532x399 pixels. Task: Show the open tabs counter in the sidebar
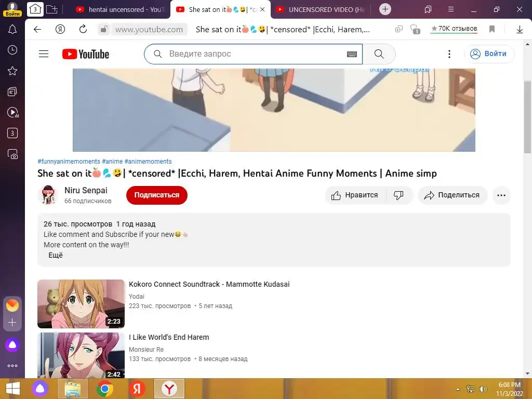coord(12,133)
